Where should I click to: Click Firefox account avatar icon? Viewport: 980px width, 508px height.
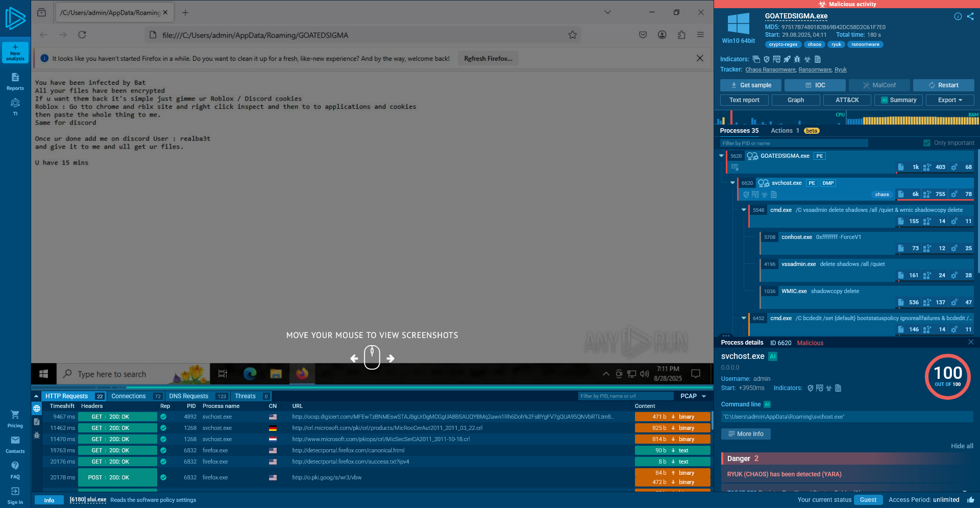662,35
